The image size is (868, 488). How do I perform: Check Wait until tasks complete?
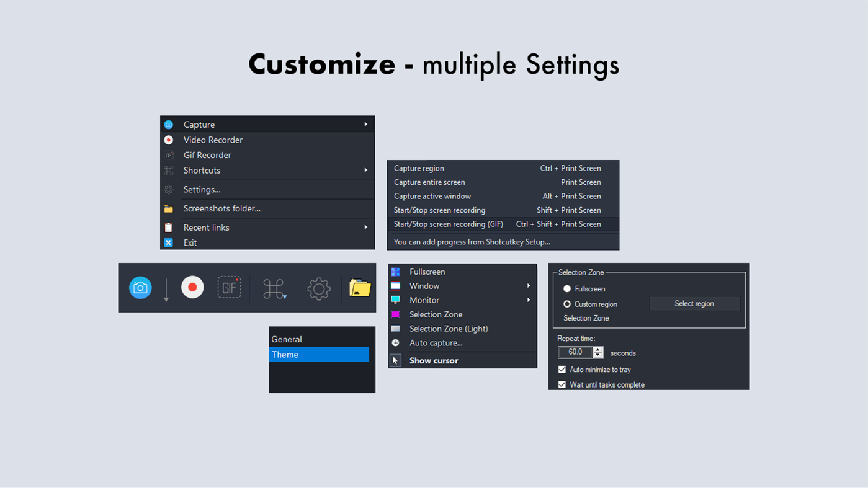coord(562,384)
